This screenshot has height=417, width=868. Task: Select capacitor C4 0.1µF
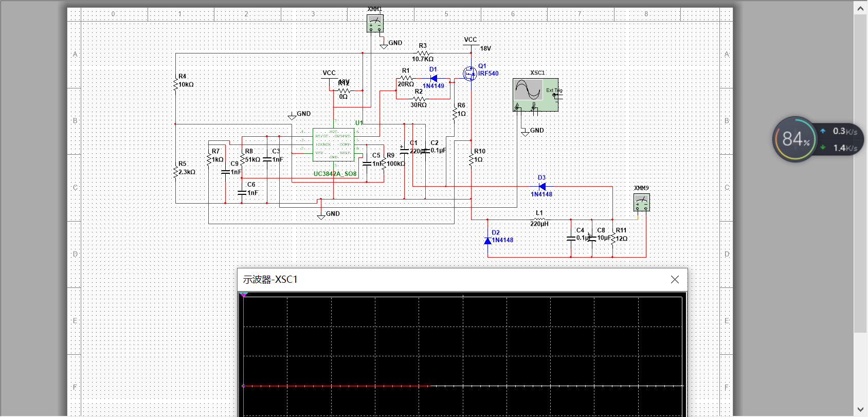click(x=571, y=238)
